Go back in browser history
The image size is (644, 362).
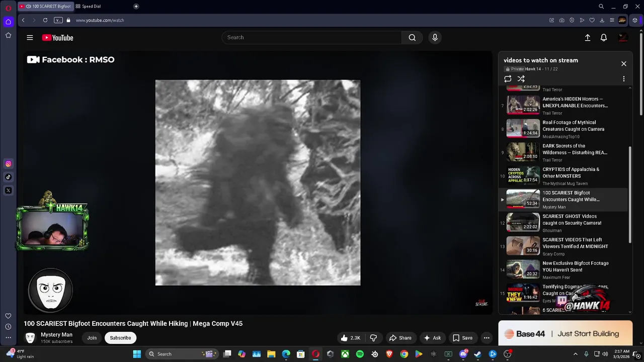(23, 20)
